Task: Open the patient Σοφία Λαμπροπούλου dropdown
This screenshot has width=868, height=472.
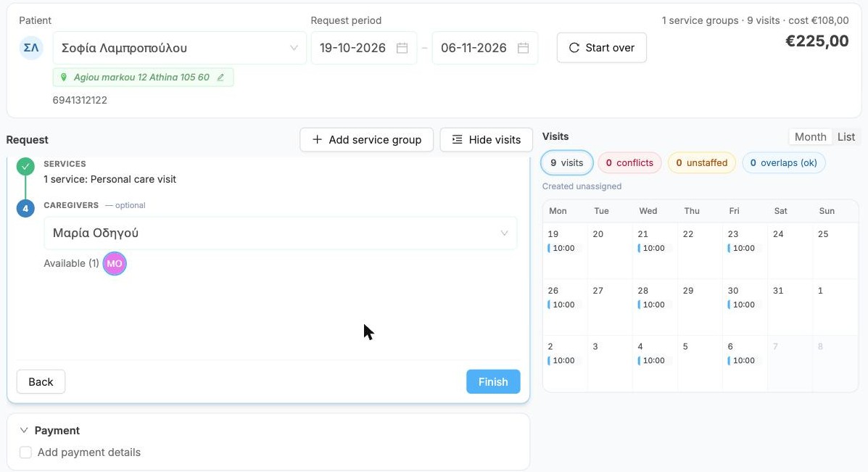Action: 179,48
